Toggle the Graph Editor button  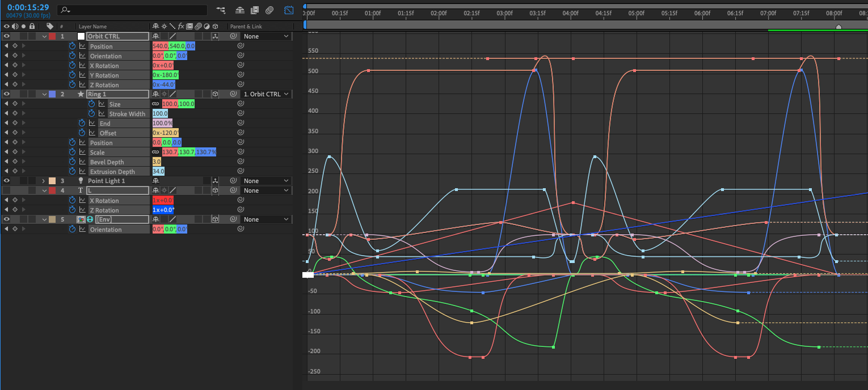point(289,10)
